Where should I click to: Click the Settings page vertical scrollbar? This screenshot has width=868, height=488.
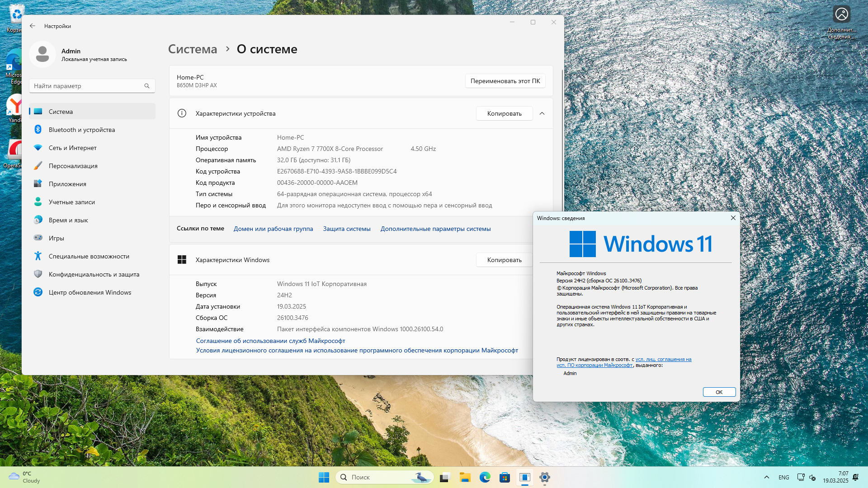click(562, 136)
